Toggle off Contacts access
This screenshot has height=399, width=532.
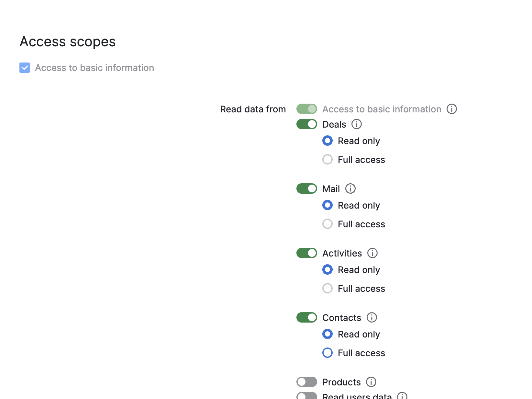pyautogui.click(x=306, y=317)
